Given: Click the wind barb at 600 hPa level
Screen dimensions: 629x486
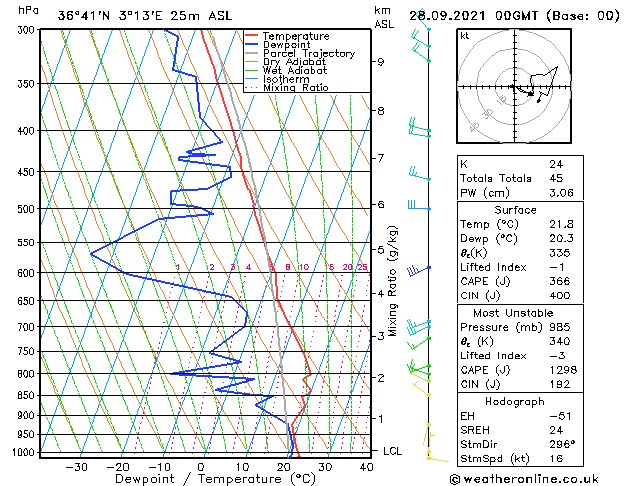Looking at the screenshot, I should 419,271.
